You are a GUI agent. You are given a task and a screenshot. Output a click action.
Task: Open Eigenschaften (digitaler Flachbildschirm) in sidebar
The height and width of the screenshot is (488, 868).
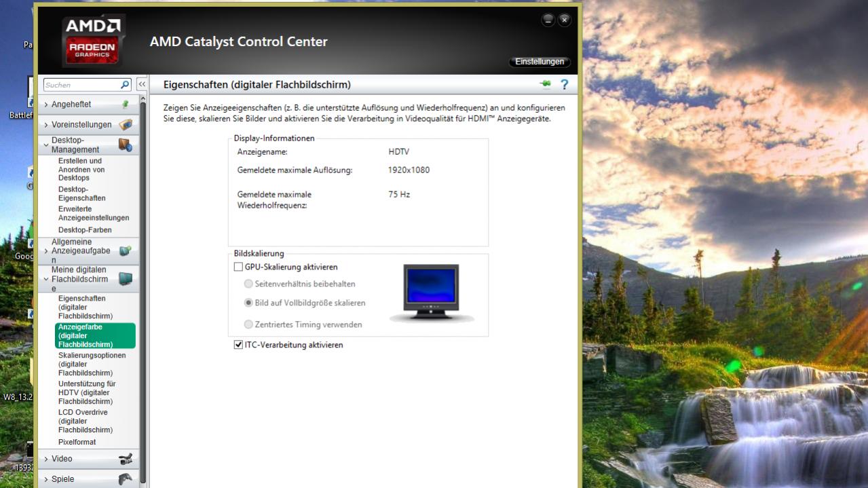[86, 307]
